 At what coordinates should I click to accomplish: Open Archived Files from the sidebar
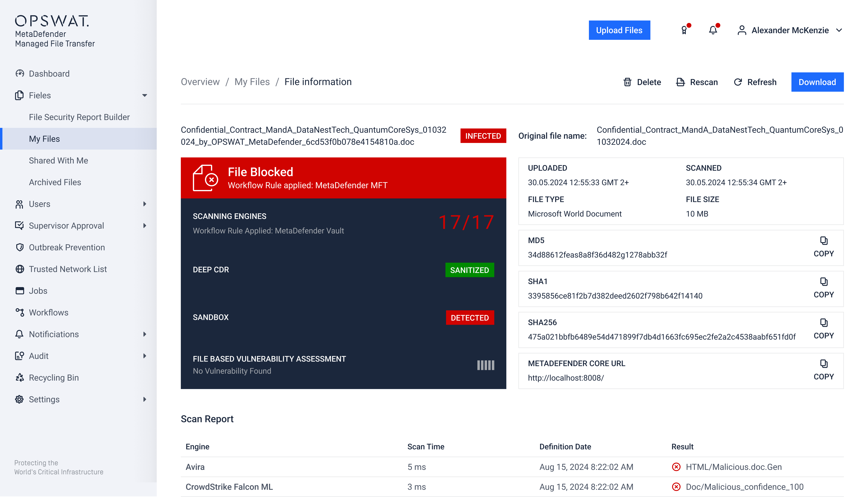(x=55, y=182)
